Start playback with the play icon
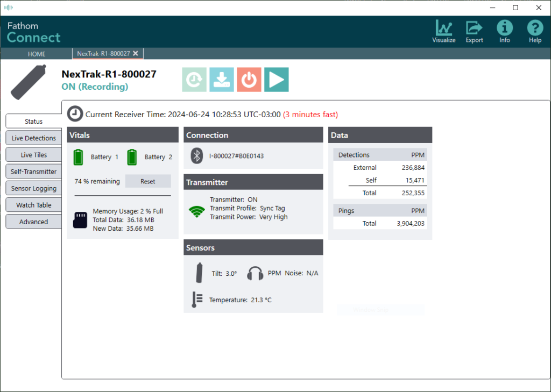 pos(276,79)
